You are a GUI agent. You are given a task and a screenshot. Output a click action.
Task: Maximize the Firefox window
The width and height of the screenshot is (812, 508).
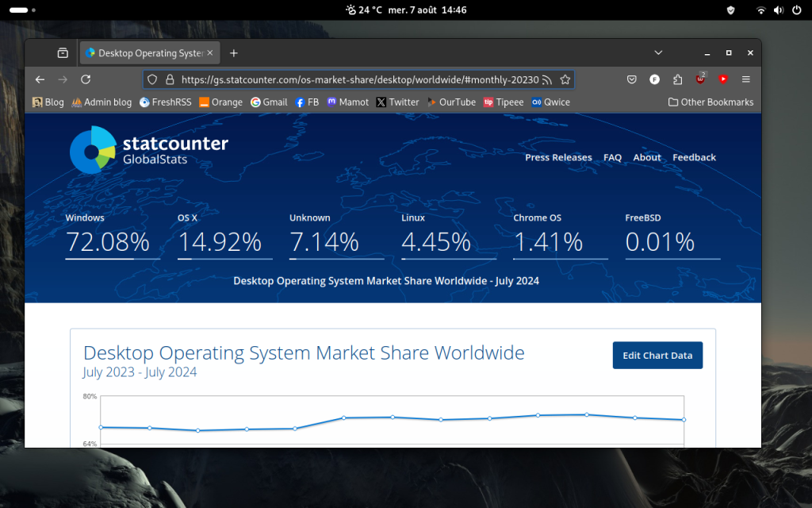[x=729, y=53]
